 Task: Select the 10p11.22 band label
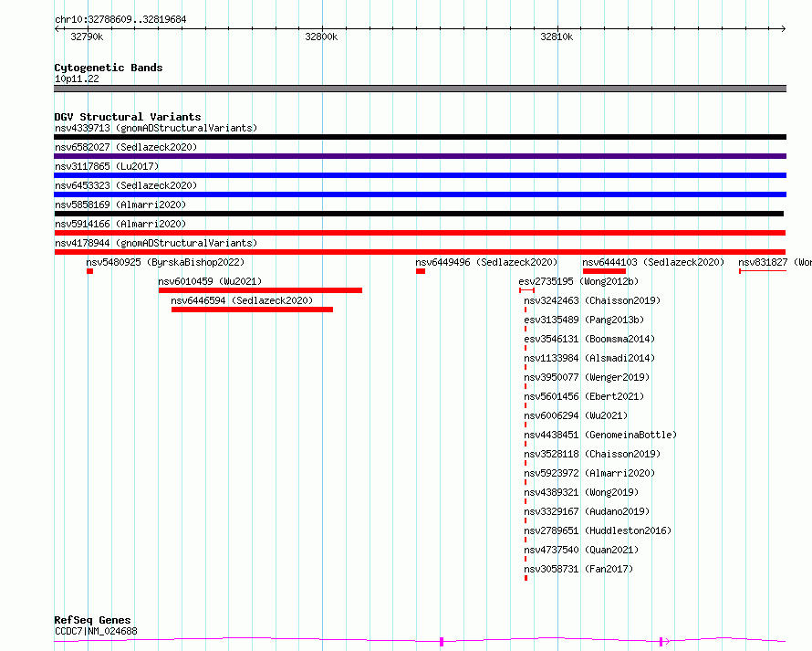[x=77, y=79]
